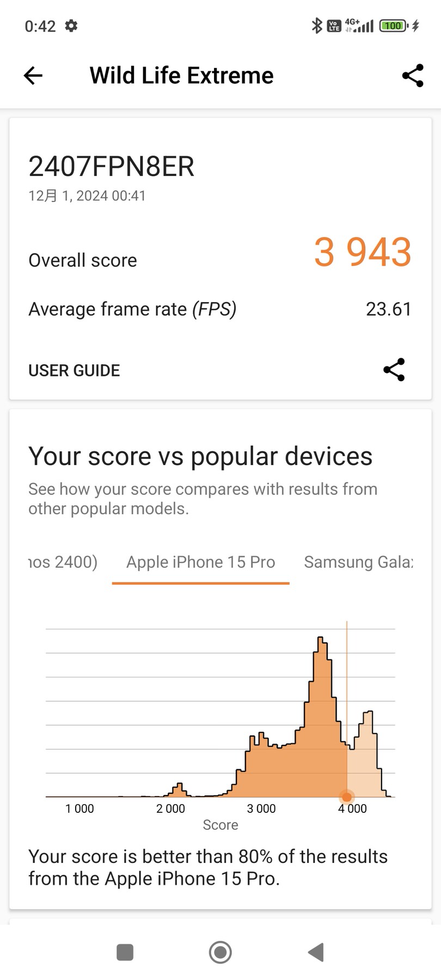Tap the 4G+ signal strength indicator
This screenshot has width=441, height=980.
coord(360,26)
